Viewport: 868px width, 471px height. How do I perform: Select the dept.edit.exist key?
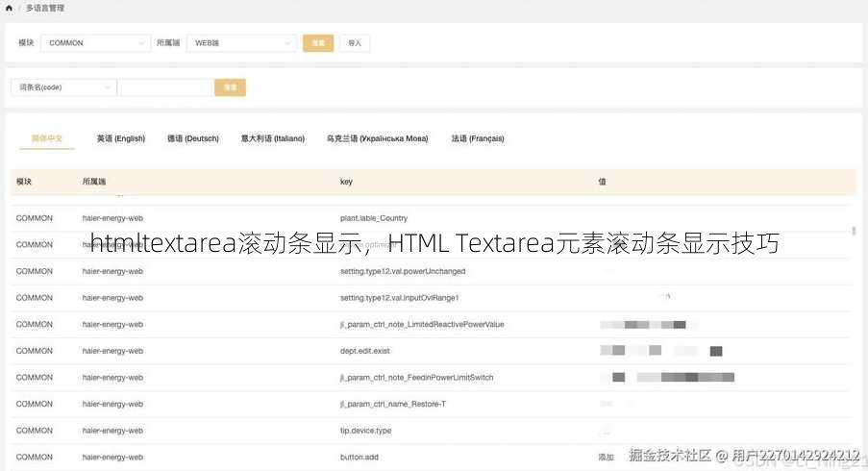365,351
